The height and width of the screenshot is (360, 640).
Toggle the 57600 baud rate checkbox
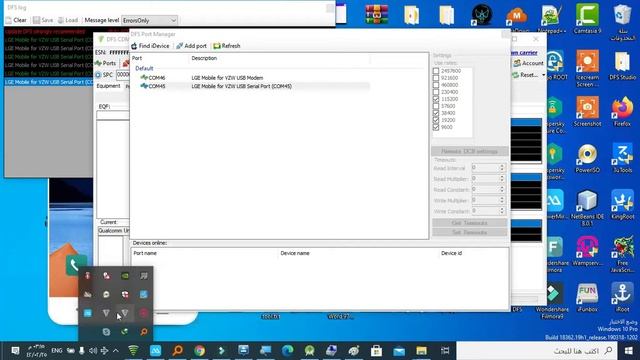[436, 106]
